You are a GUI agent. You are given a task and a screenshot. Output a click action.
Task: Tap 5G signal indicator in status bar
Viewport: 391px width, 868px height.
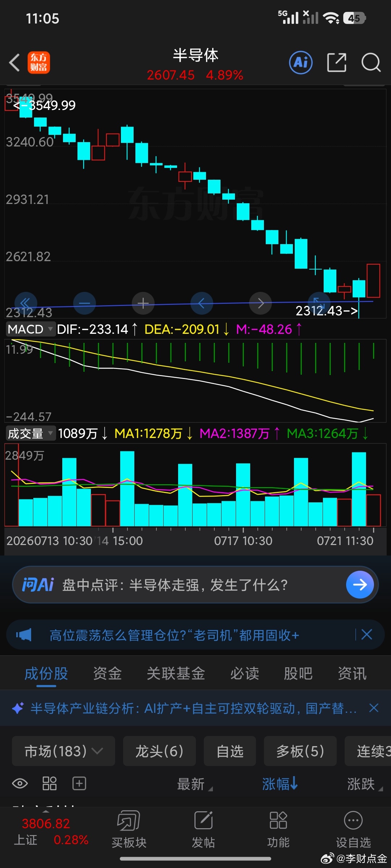click(x=288, y=17)
